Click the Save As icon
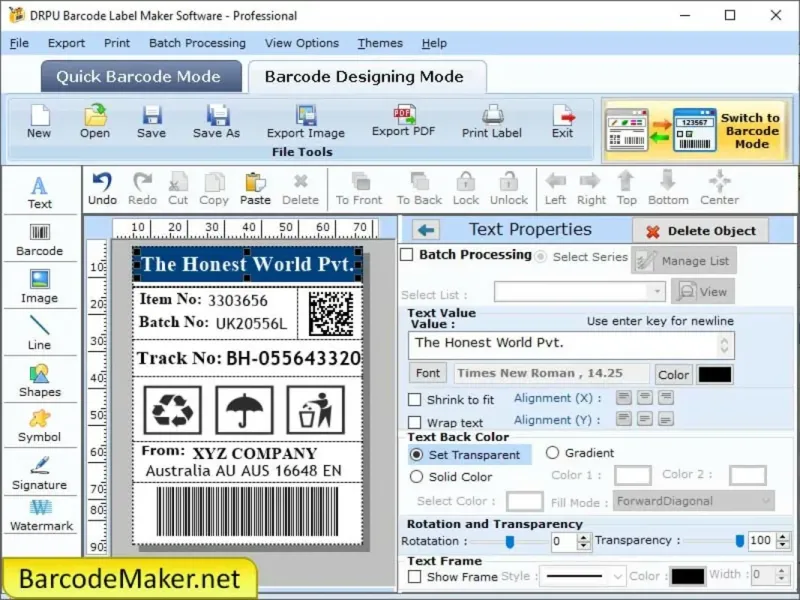Image resolution: width=800 pixels, height=600 pixels. click(216, 121)
